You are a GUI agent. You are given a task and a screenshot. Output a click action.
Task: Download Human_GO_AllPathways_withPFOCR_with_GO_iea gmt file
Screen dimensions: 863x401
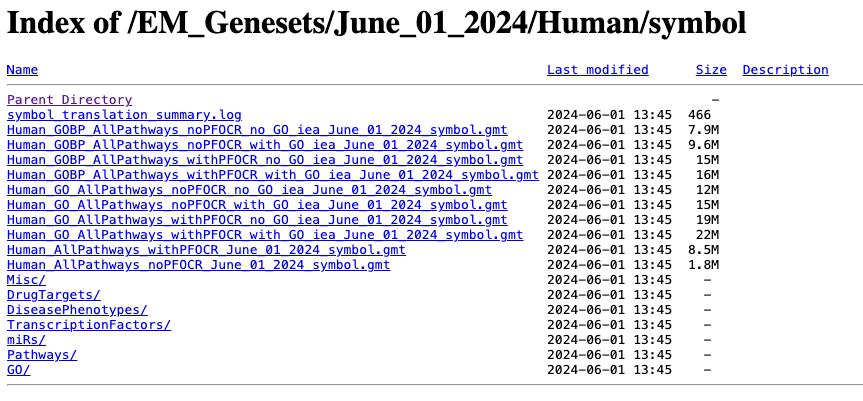point(265,235)
